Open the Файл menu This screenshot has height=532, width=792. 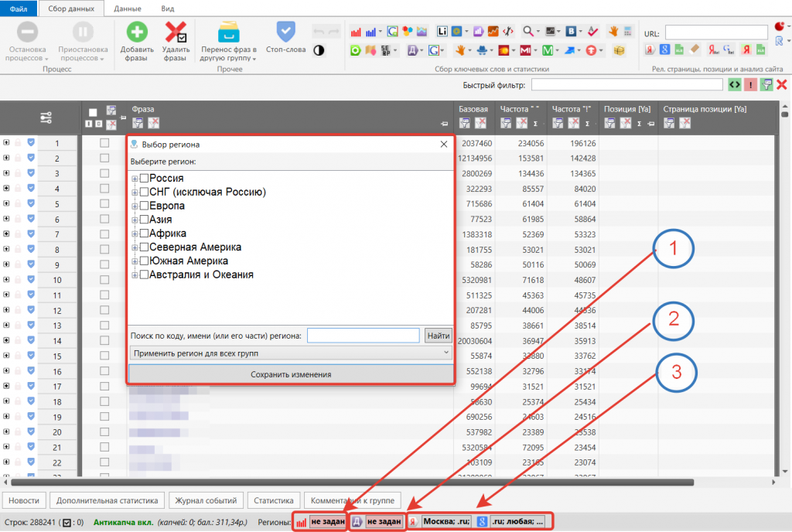(19, 9)
